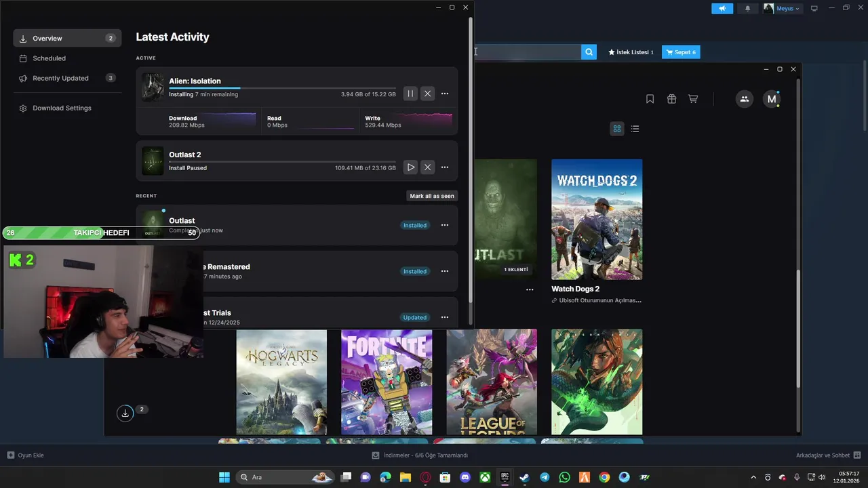Screen dimensions: 868x488
Task: Open Microsoft Edge from the taskbar
Action: click(385, 477)
